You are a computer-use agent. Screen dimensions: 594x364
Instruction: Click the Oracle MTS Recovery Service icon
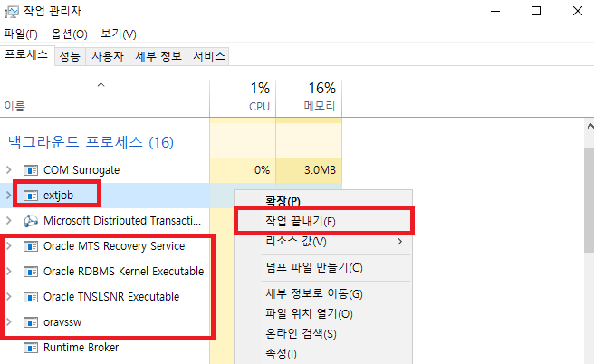31,246
